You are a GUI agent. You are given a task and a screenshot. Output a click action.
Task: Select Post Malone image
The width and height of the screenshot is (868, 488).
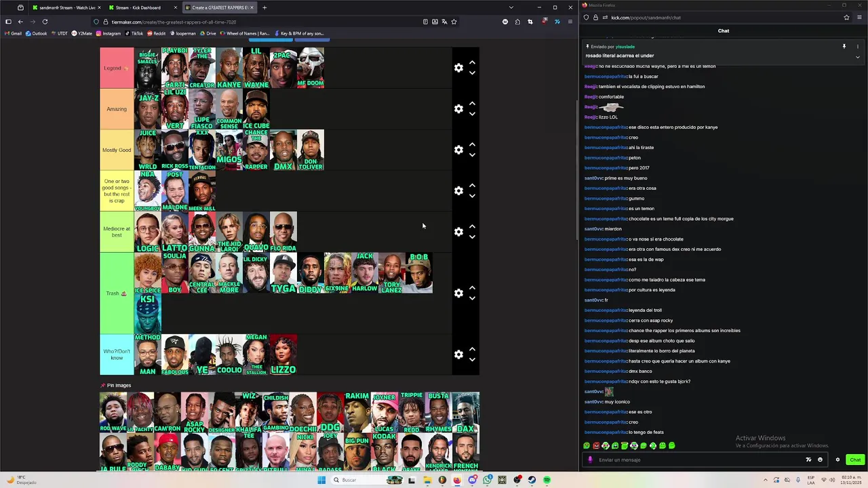175,191
